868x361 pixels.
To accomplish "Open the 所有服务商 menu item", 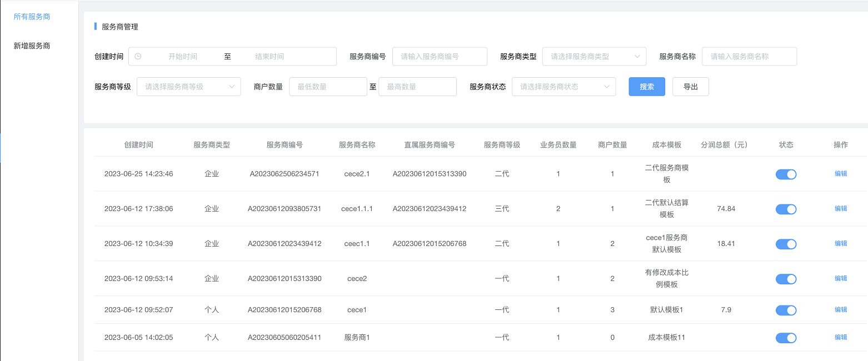I will [32, 17].
